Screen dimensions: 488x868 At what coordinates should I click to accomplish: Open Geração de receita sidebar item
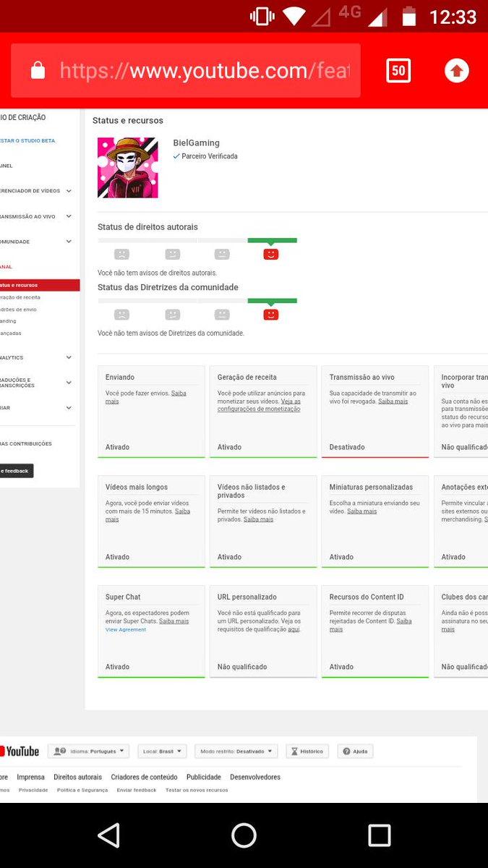(x=20, y=297)
